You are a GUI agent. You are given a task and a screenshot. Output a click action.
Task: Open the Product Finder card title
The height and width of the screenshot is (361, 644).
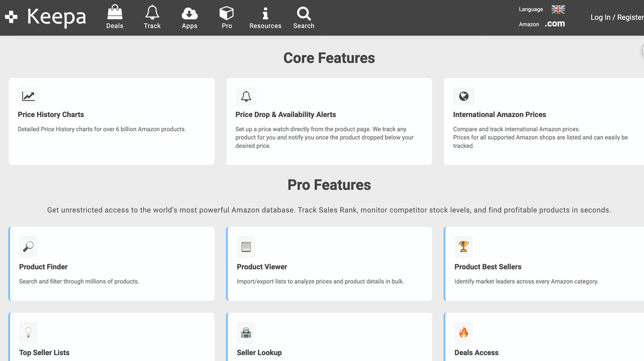click(43, 266)
